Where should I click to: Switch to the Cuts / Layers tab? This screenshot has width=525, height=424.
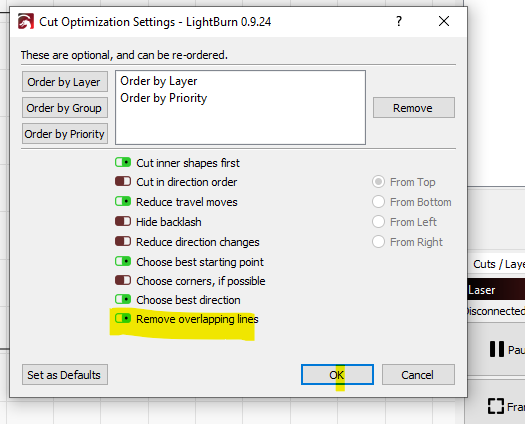[x=498, y=264]
